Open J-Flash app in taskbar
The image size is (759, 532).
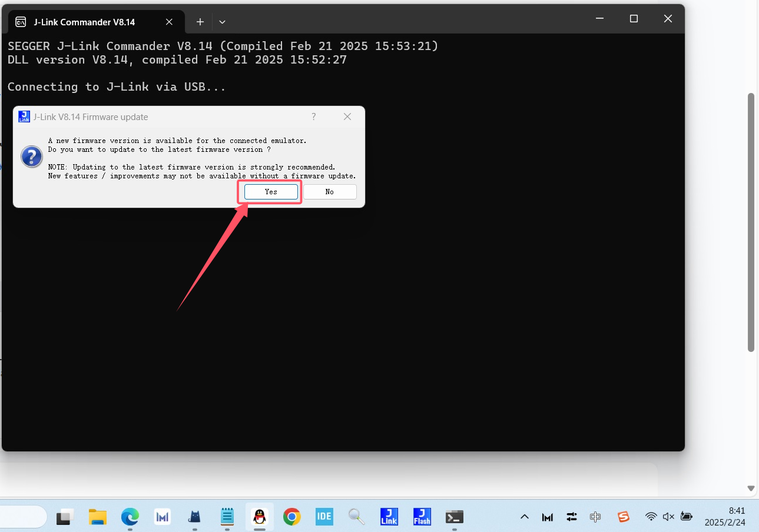click(422, 517)
